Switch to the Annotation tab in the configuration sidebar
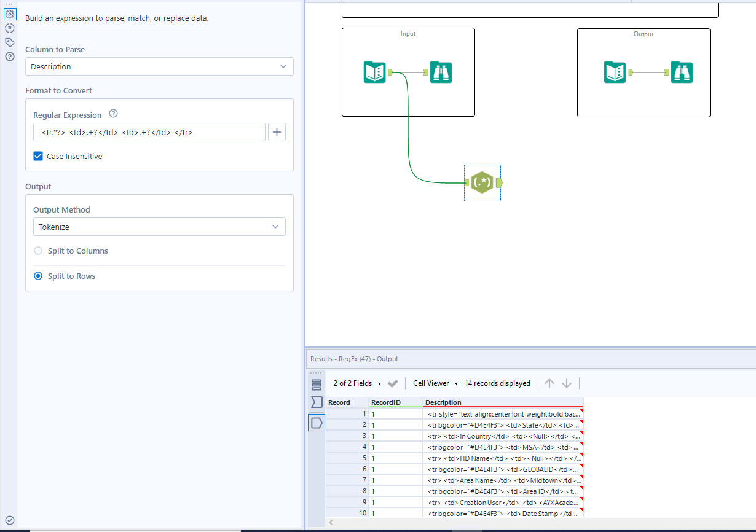This screenshot has height=532, width=756. 9,42
